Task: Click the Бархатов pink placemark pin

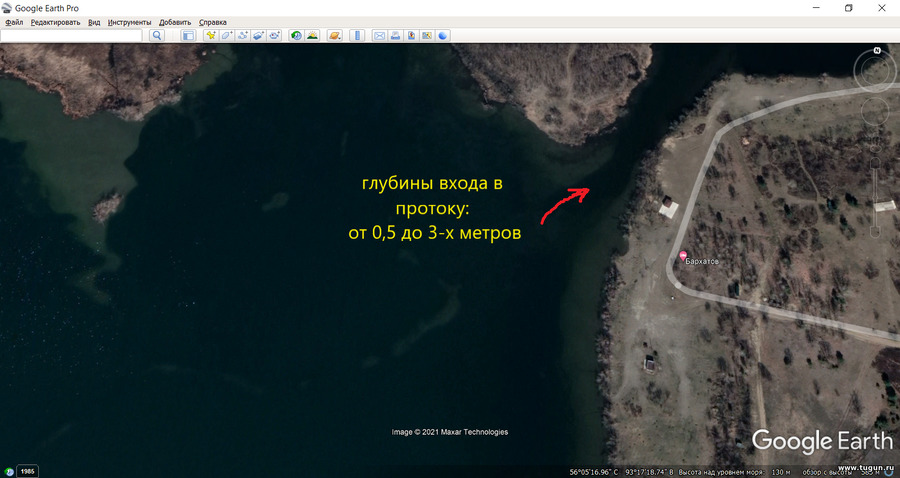Action: click(682, 255)
